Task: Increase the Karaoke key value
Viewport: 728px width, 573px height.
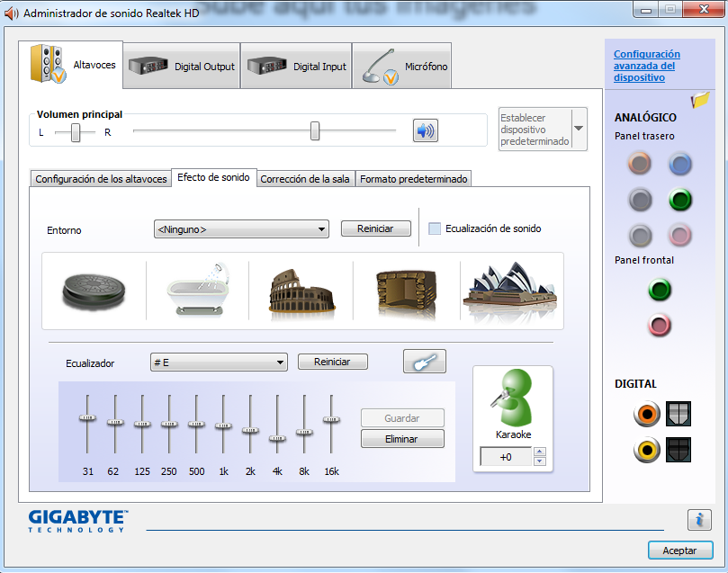Action: (540, 451)
